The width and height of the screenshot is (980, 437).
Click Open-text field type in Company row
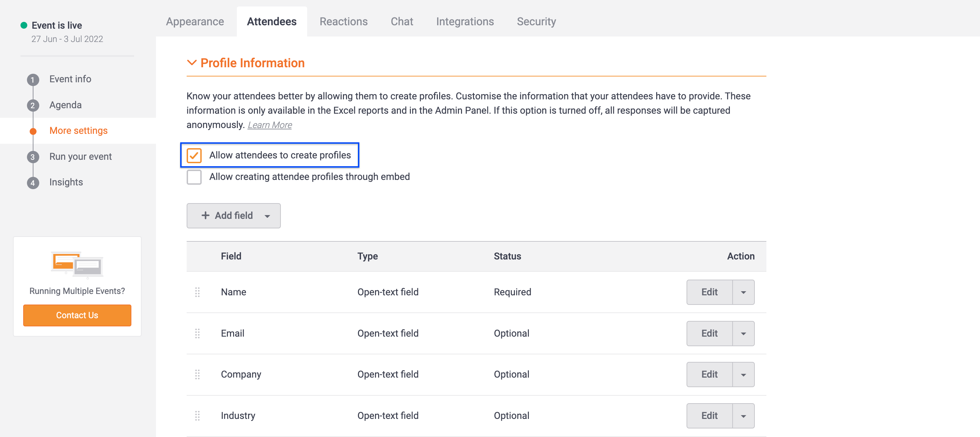(388, 375)
